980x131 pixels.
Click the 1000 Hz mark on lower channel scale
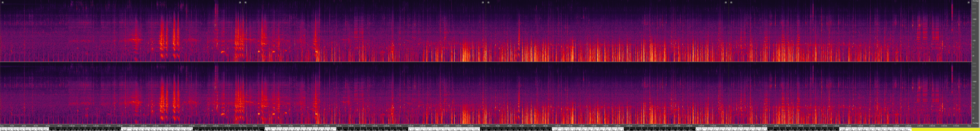point(974,82)
